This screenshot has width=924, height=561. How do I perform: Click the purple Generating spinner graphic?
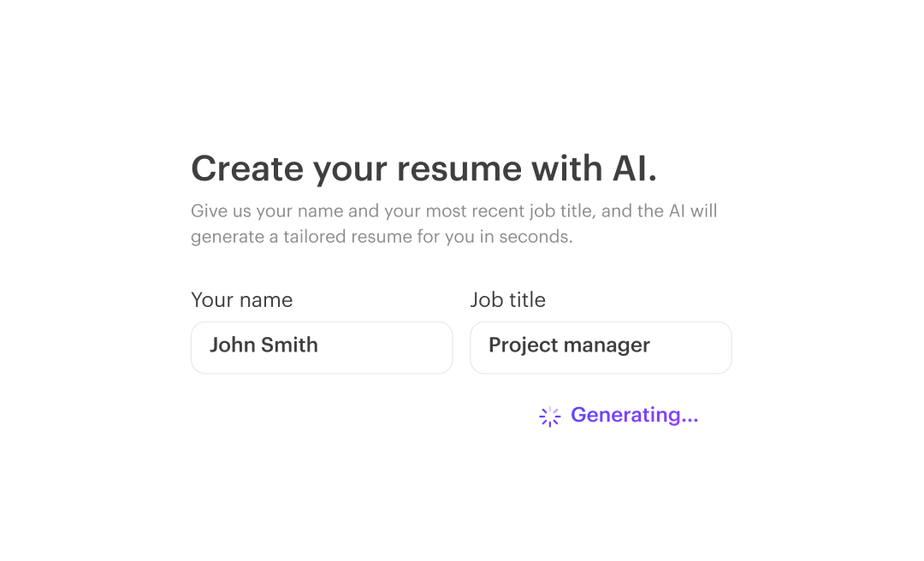pyautogui.click(x=550, y=416)
